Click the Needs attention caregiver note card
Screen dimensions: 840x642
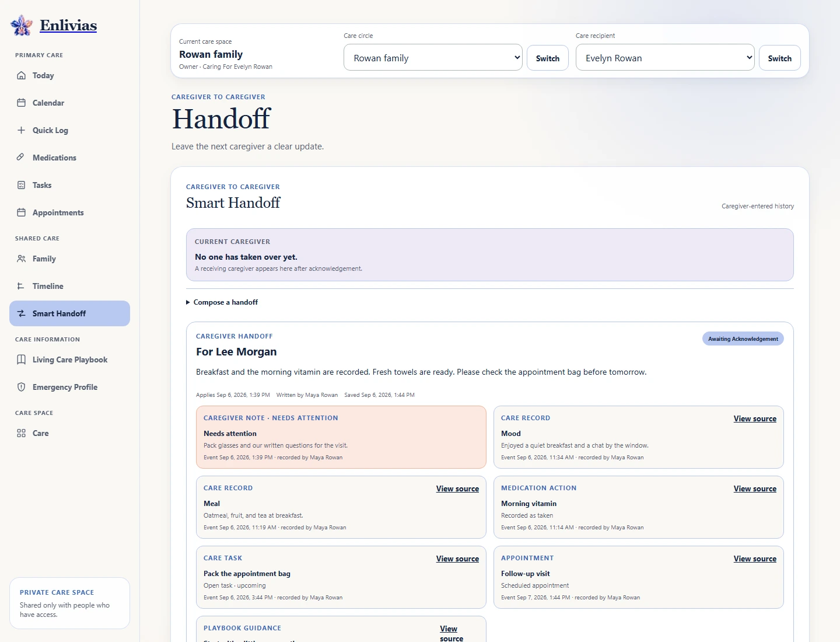[x=341, y=437]
